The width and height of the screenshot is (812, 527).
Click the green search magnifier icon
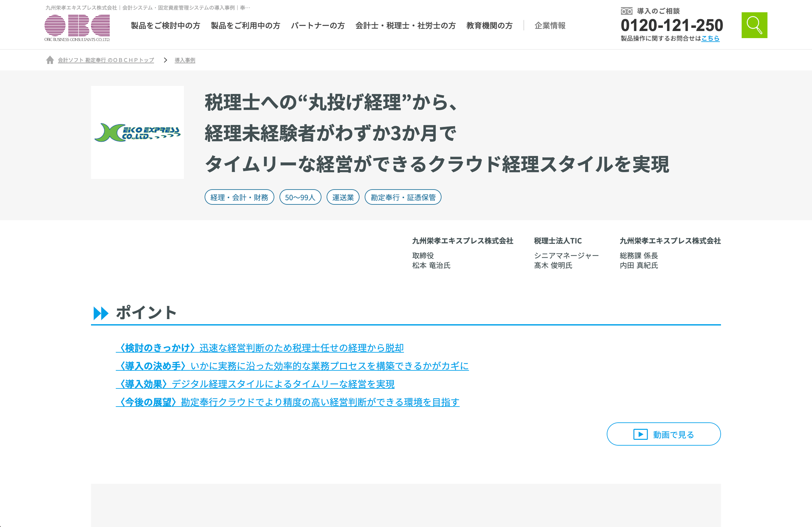pos(754,25)
